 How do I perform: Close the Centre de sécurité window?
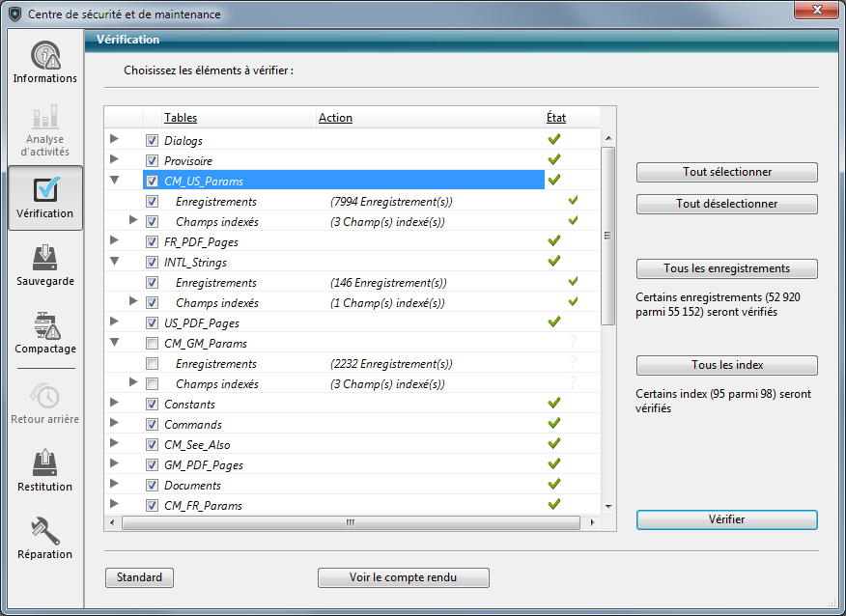coord(817,9)
